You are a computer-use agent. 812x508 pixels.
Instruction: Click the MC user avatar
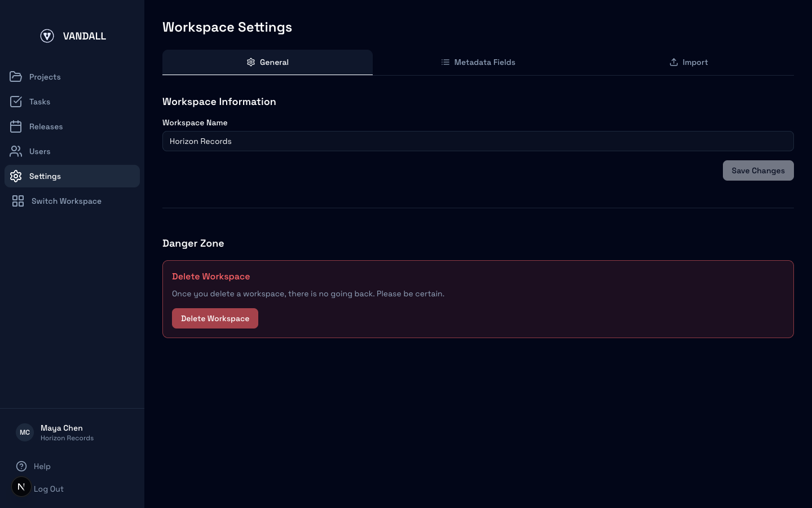(x=25, y=432)
